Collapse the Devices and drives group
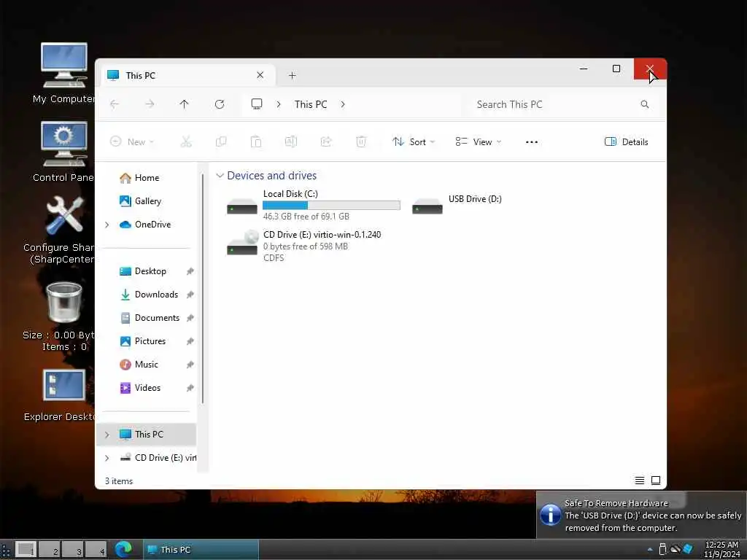The height and width of the screenshot is (560, 747). [x=220, y=176]
